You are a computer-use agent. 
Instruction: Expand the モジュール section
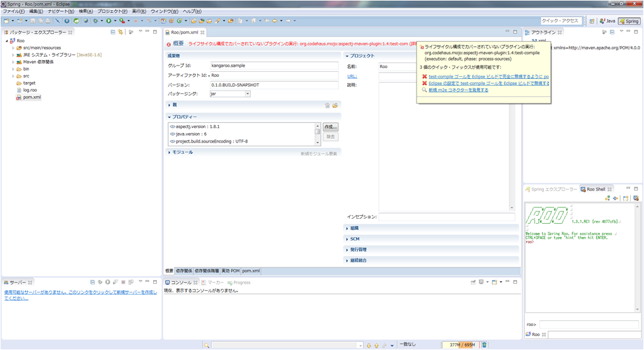(170, 153)
